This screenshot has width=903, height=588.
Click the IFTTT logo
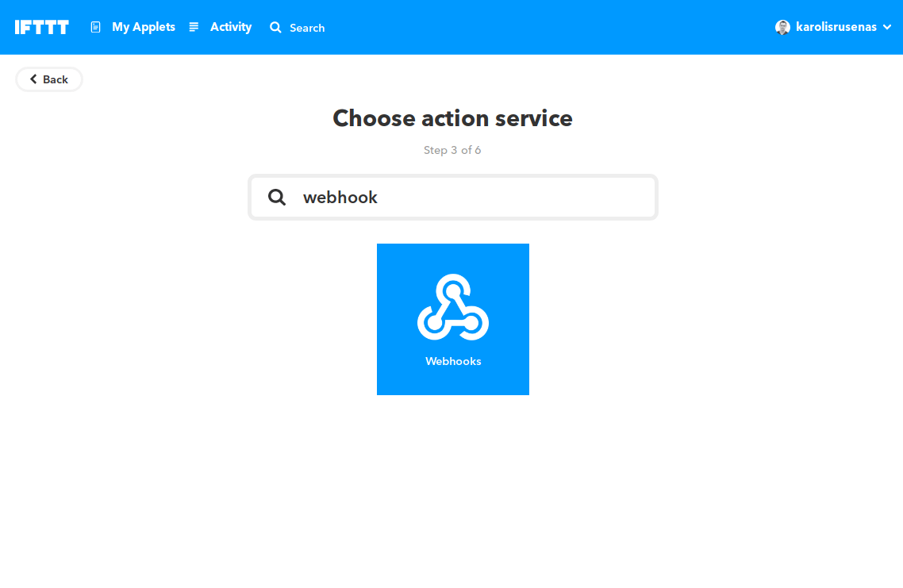[41, 26]
